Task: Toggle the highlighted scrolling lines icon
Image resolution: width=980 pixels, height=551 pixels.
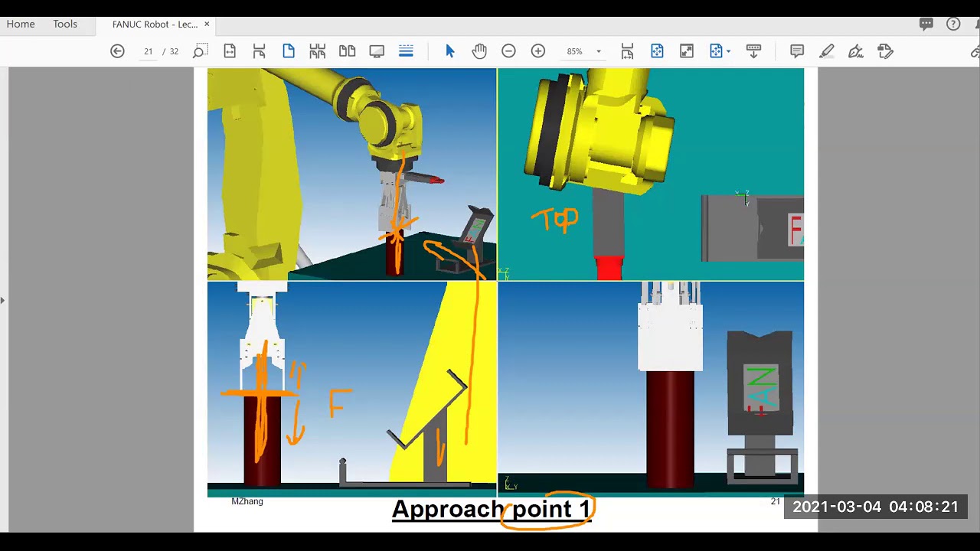Action: 406,51
